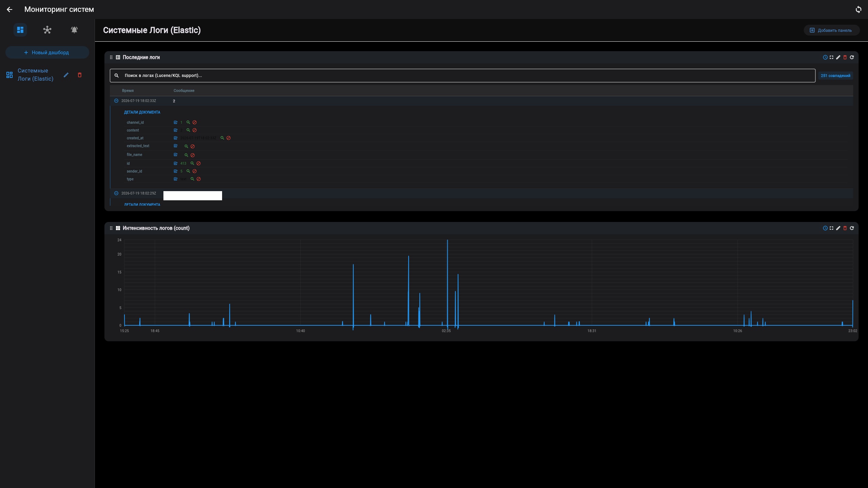
Task: Delete the Системные Логи dashboard in sidebar
Action: [80, 75]
